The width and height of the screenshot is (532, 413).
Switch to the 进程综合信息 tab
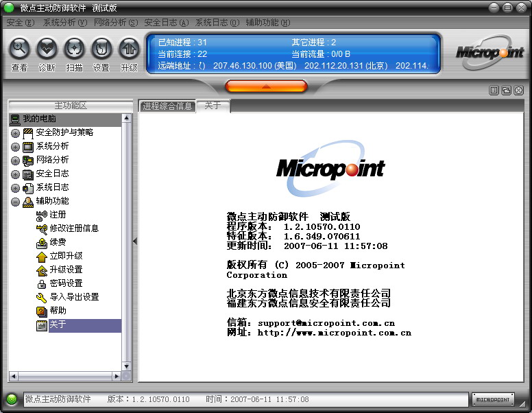[167, 106]
